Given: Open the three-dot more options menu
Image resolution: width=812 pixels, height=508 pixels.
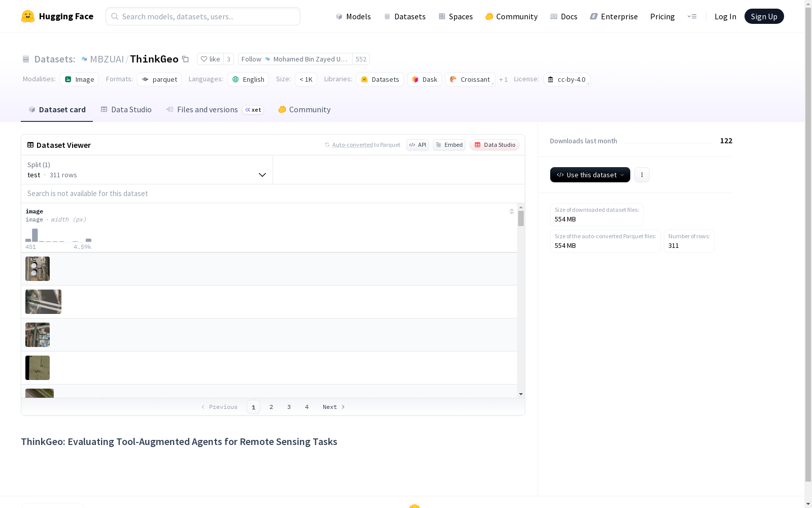Looking at the screenshot, I should (x=641, y=175).
